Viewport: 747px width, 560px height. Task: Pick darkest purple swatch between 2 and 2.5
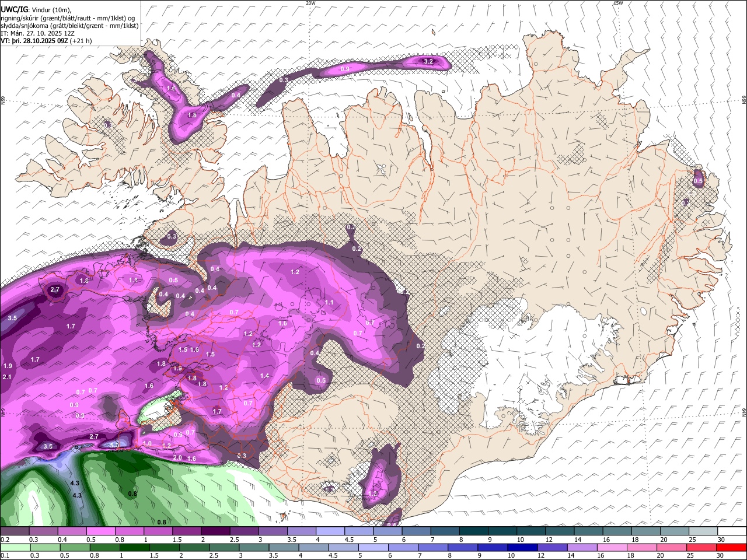[x=215, y=531]
